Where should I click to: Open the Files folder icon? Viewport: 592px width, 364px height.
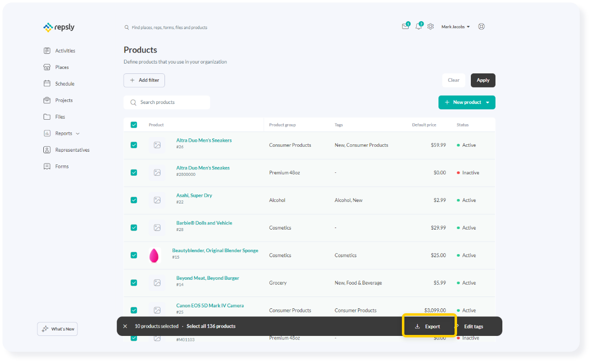[x=47, y=117]
